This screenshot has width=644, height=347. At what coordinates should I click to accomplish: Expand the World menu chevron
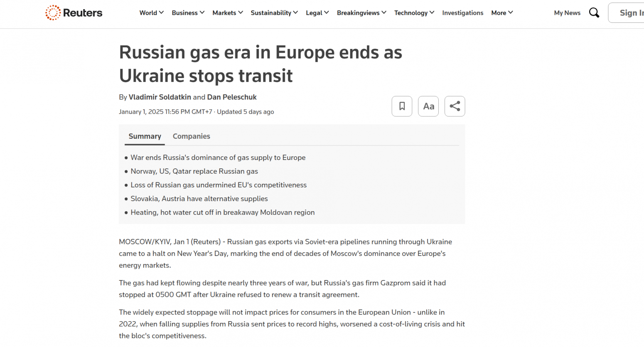(x=161, y=12)
